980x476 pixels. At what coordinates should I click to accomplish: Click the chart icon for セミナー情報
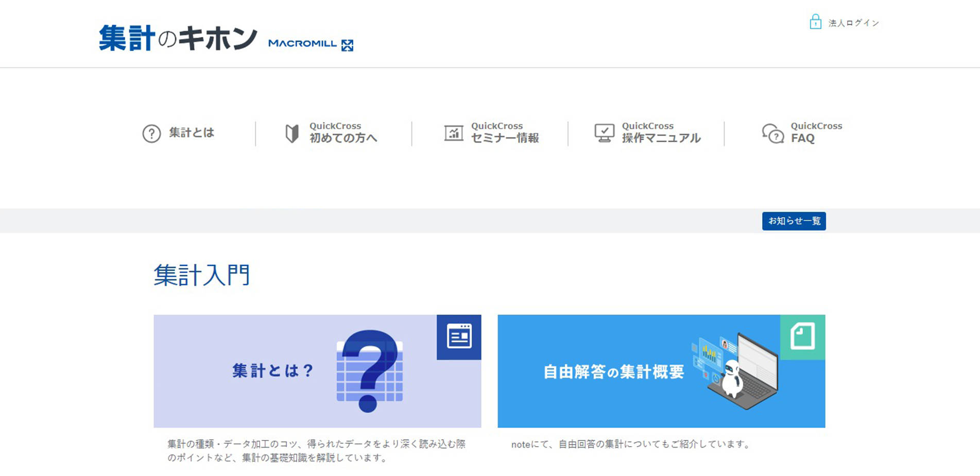point(453,133)
